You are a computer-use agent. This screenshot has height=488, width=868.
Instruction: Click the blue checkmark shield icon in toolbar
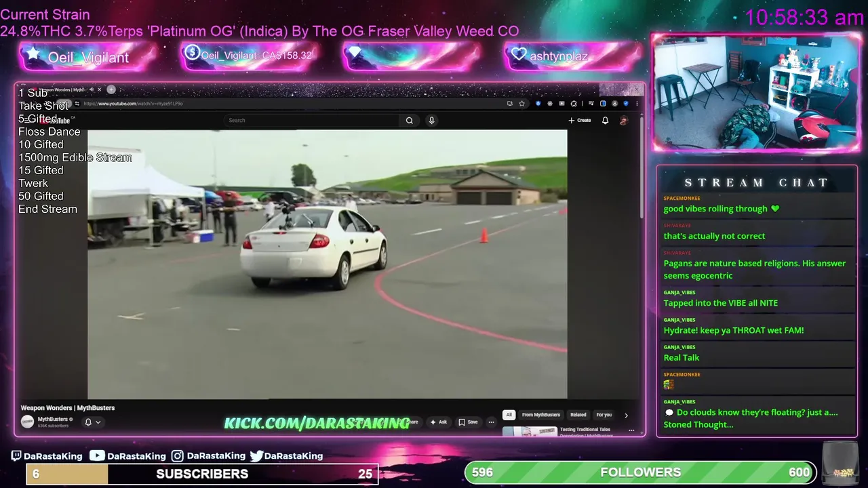pos(626,103)
